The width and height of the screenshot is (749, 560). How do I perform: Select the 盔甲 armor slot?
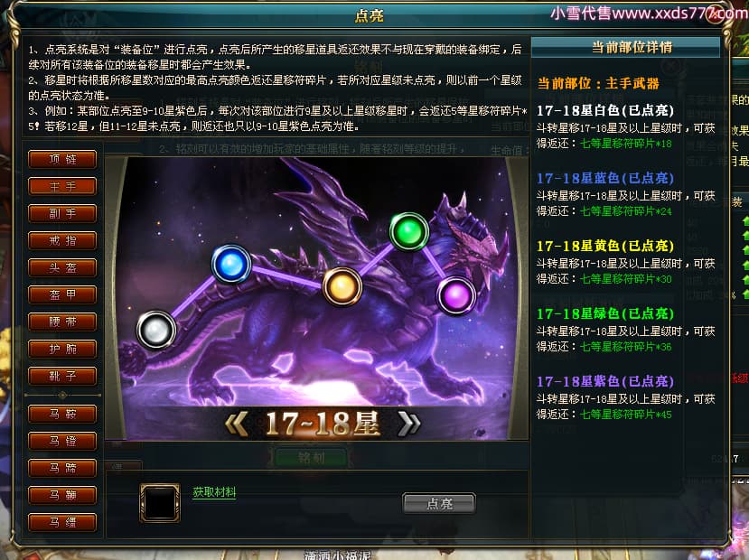click(x=62, y=295)
